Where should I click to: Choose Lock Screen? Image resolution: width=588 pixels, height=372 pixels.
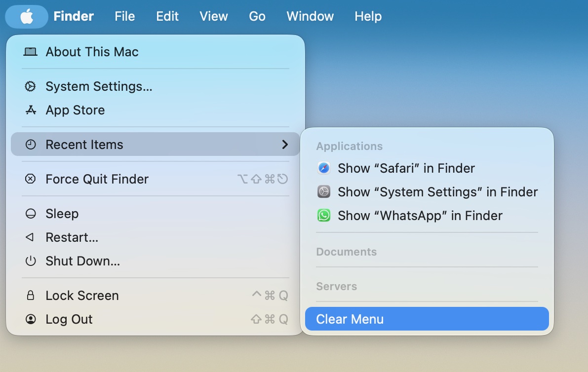pyautogui.click(x=155, y=296)
